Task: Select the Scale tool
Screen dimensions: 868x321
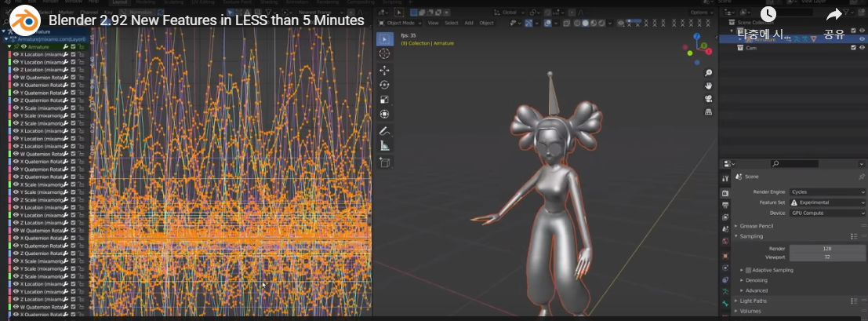Action: 385,100
